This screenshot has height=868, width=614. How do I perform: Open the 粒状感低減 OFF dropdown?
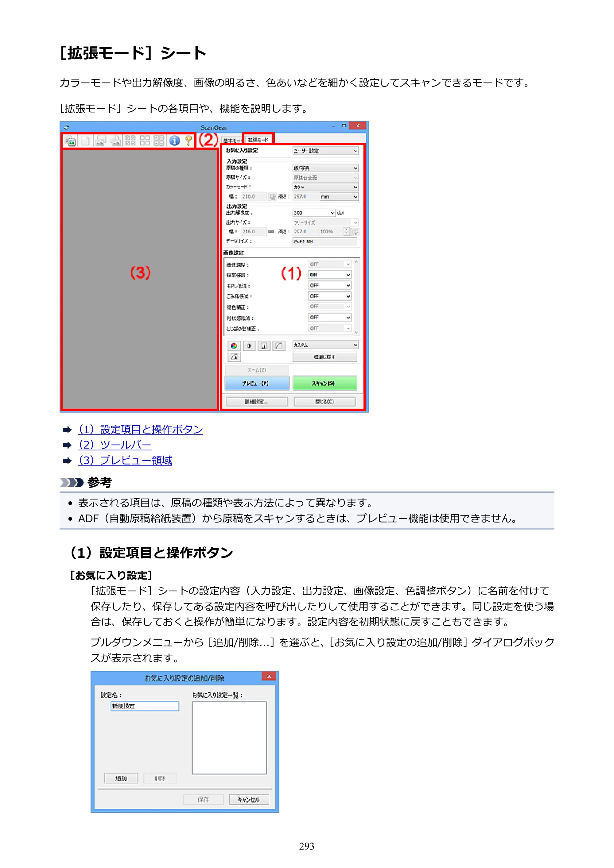(329, 317)
